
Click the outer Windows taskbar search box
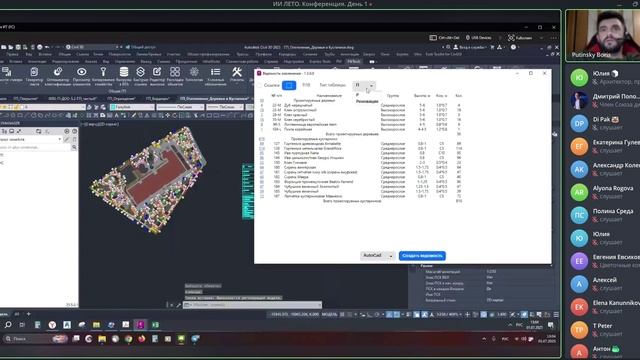point(35,339)
